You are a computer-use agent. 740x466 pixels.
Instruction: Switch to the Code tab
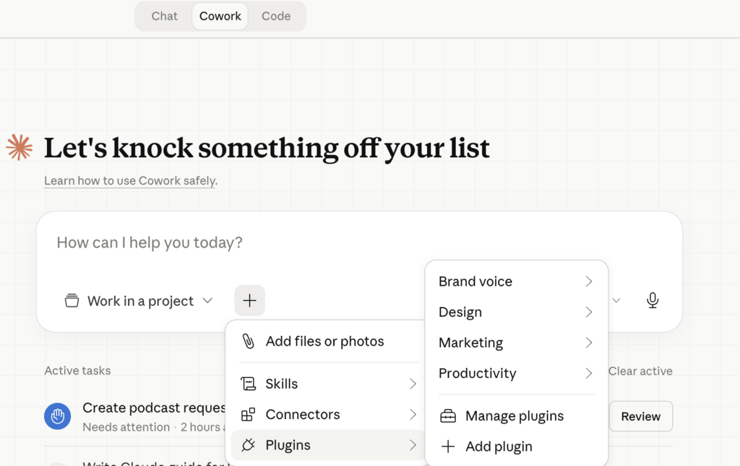coord(276,16)
